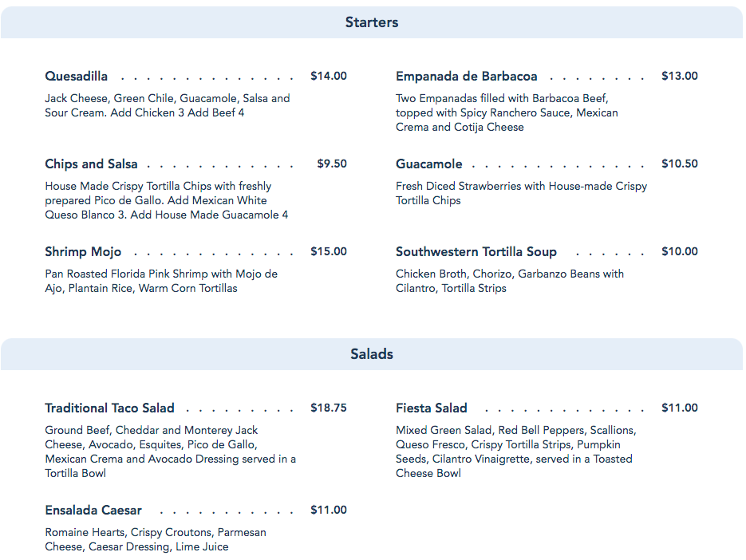Select the Quesadilla menu item title
The width and height of the screenshot is (746, 560).
[77, 77]
